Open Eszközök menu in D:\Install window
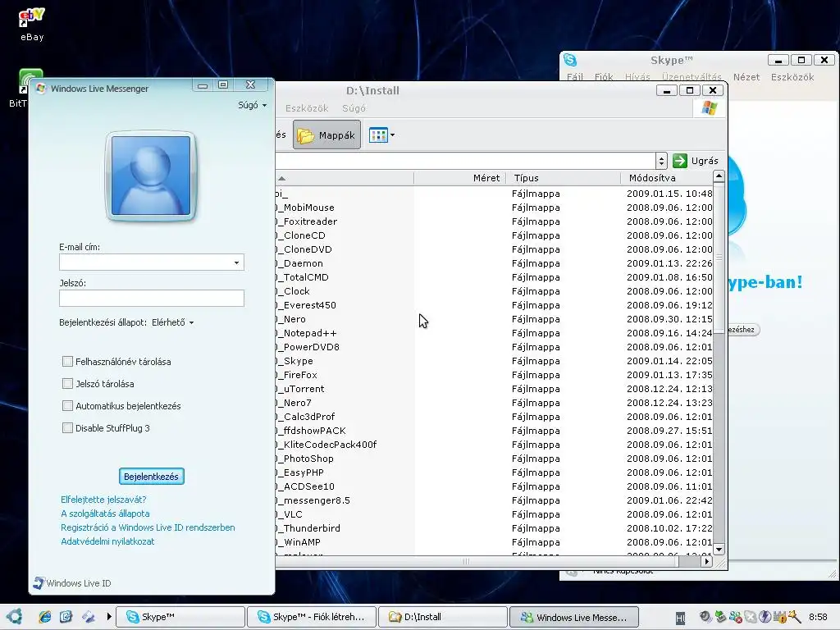The width and height of the screenshot is (840, 630). coord(307,108)
